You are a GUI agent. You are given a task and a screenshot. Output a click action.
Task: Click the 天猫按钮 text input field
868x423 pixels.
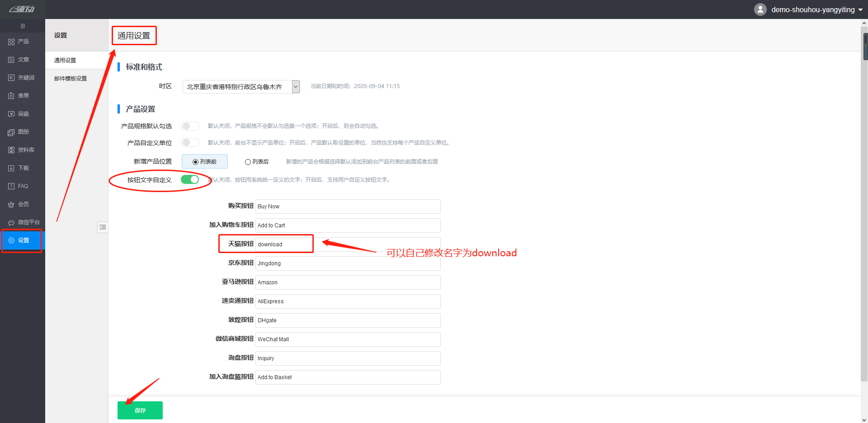pos(347,244)
